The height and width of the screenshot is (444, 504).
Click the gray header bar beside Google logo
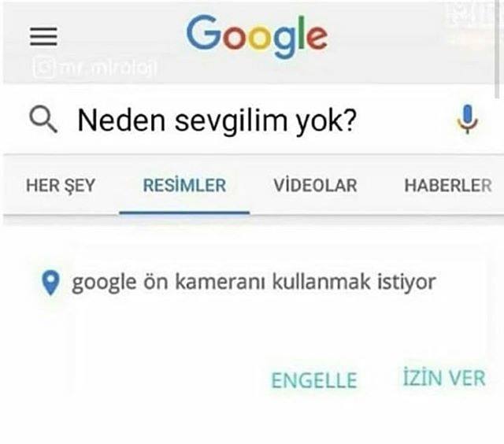402,42
